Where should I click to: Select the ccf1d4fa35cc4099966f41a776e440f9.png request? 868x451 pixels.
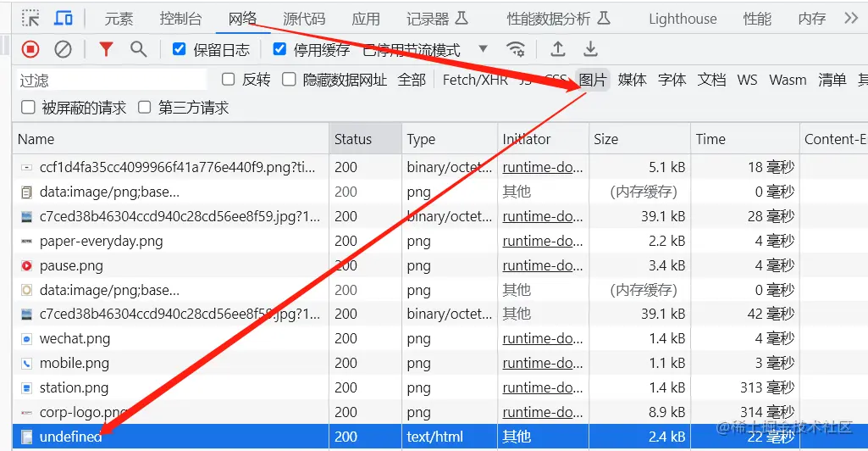coord(177,167)
